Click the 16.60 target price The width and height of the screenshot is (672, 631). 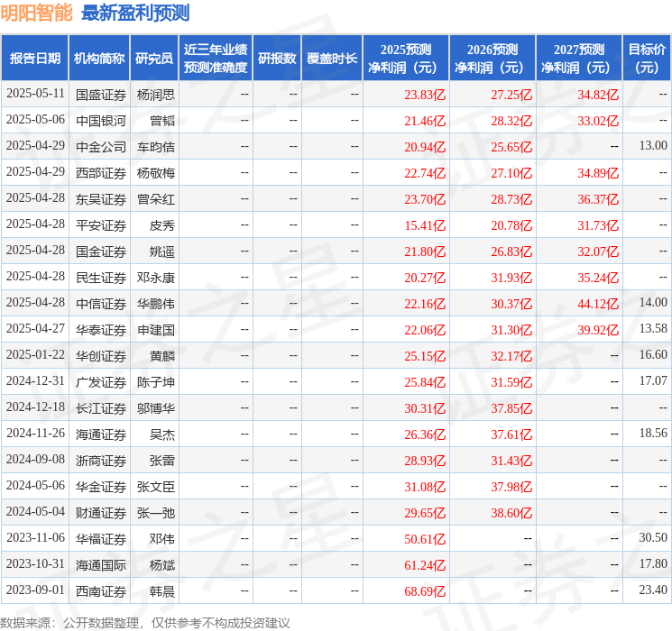coord(653,354)
